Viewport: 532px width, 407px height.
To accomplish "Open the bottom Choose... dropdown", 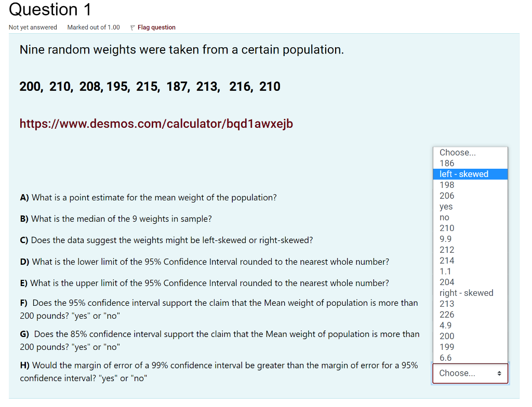I will [469, 373].
